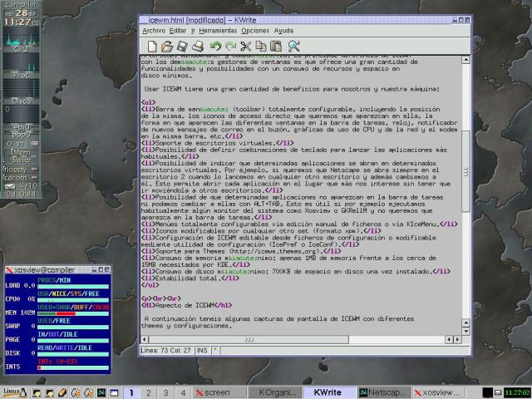The width and height of the screenshot is (532, 399).
Task: Click the PAGE bar in xosview
Action: 73,341
